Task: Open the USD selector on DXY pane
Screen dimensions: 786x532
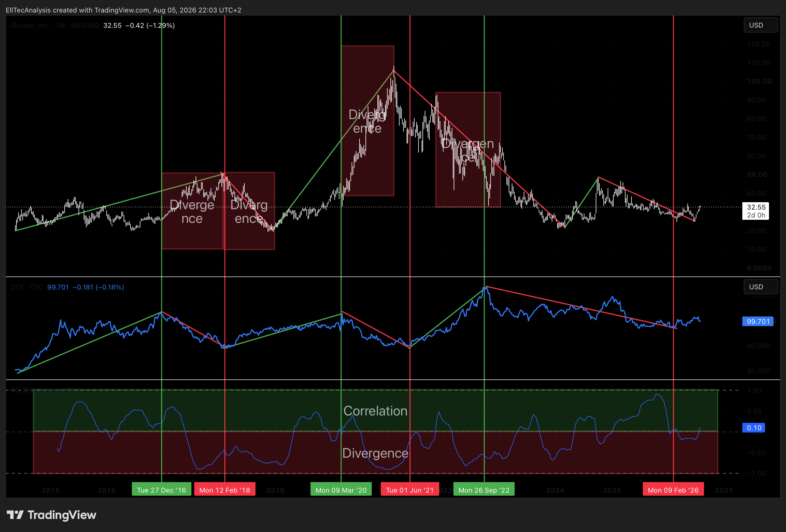Action: (x=761, y=287)
